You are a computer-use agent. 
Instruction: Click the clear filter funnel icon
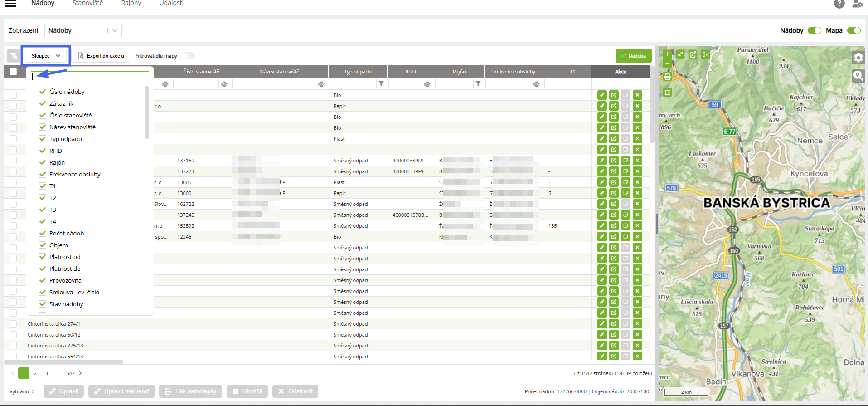14,56
